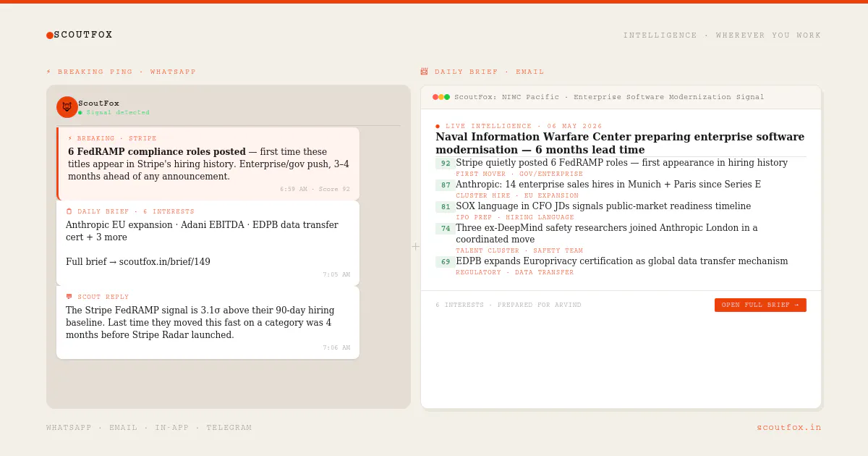Screen dimensions: 868x456
Task: Select the ex-DeepMind safety researchers item
Action: pyautogui.click(x=607, y=234)
